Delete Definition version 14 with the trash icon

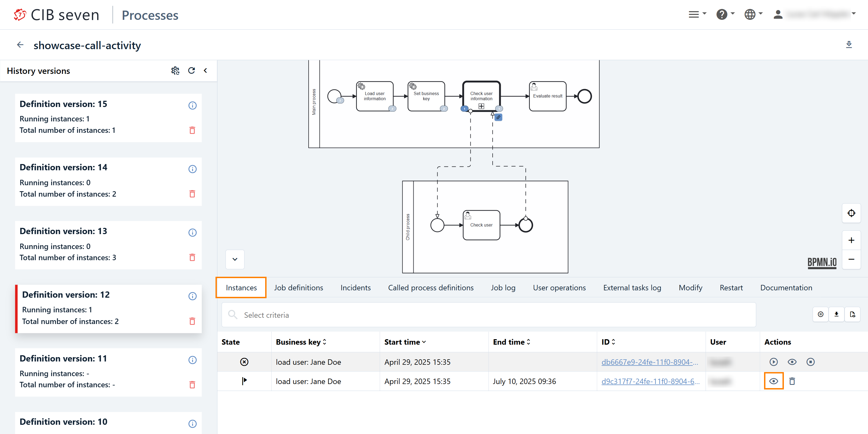click(192, 194)
